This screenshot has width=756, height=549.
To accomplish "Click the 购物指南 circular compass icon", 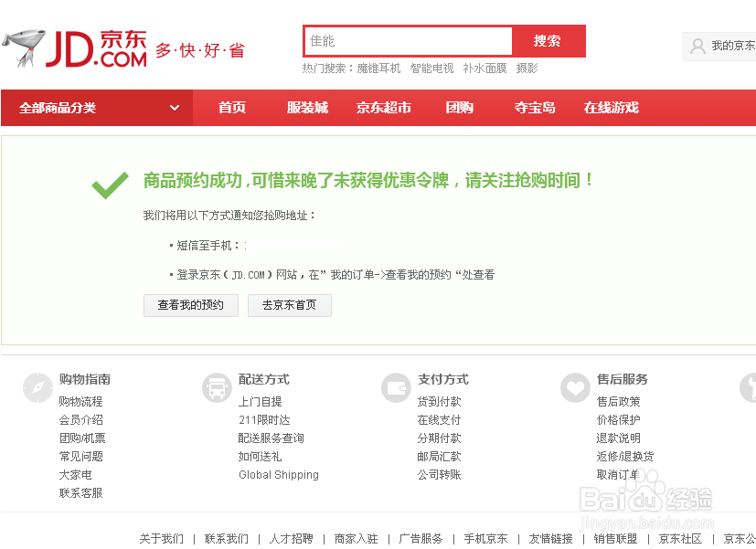I will (x=37, y=387).
